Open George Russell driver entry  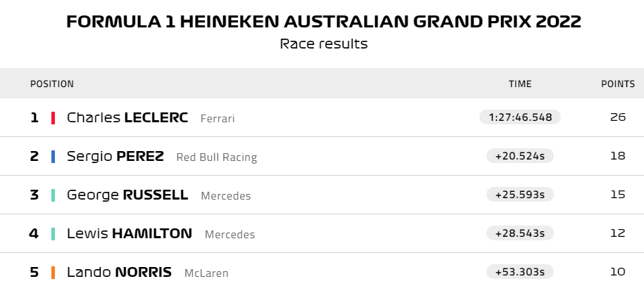click(x=127, y=195)
